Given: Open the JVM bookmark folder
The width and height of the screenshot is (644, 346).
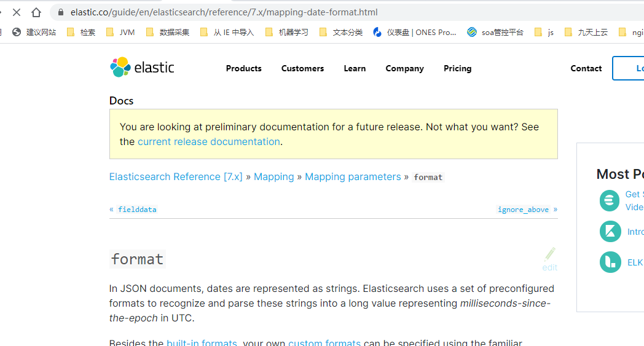Looking at the screenshot, I should click(x=120, y=32).
